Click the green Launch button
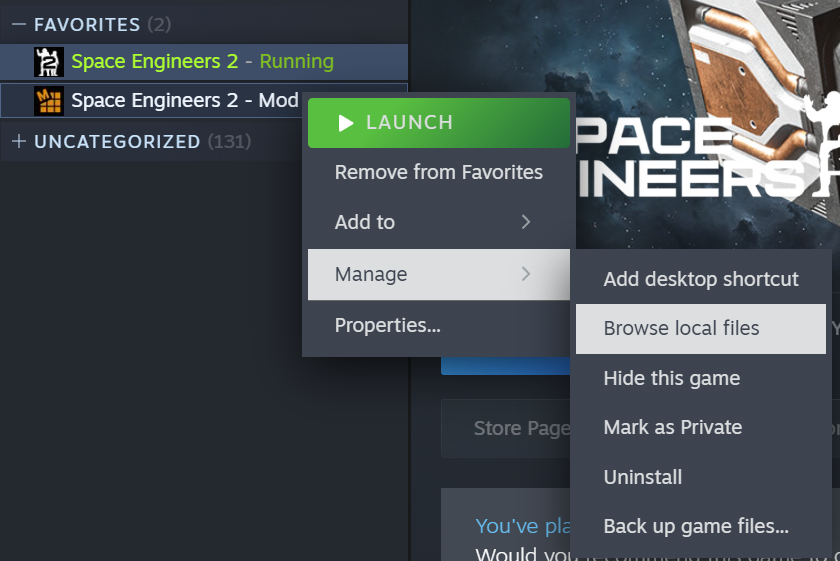840x561 pixels. click(x=439, y=123)
